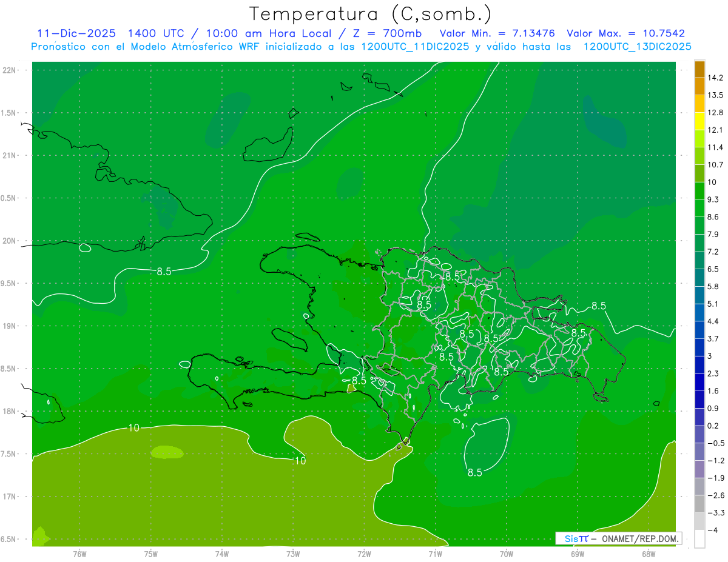Click the lime legend swatch between 10.7 and 11.4

tap(699, 156)
